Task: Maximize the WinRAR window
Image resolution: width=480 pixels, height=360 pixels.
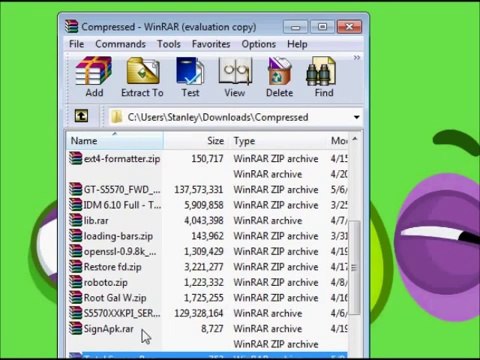Action: point(322,27)
